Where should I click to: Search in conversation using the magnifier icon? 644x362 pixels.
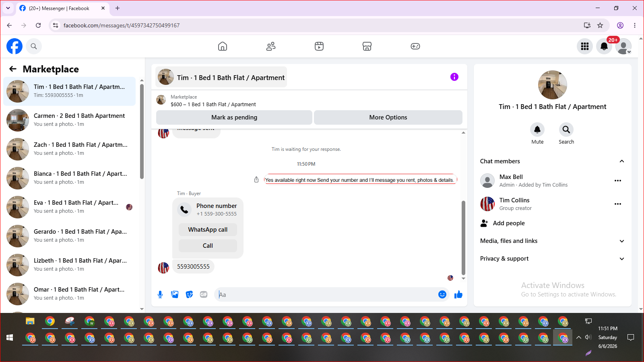click(x=566, y=130)
